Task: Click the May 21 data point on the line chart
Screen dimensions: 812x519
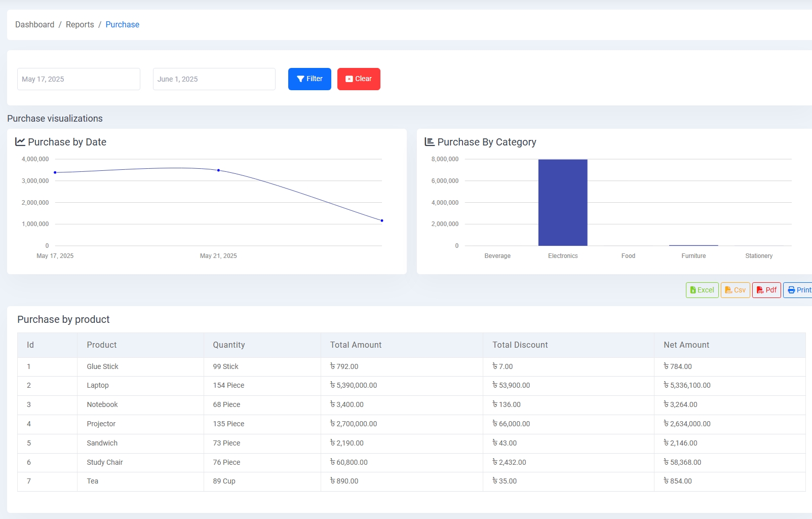Action: (x=218, y=171)
